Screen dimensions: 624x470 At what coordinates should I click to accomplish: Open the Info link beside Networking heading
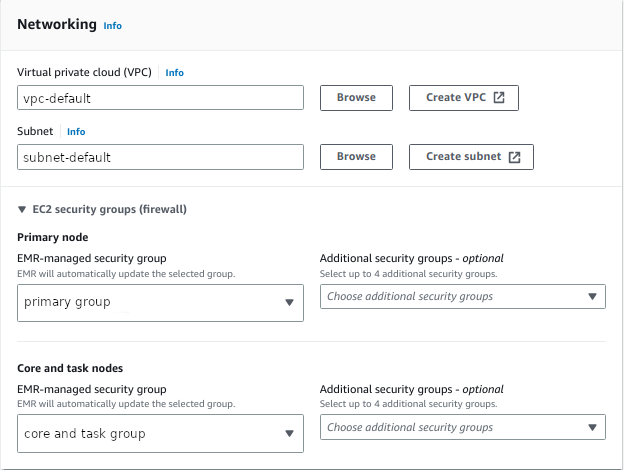click(x=113, y=26)
